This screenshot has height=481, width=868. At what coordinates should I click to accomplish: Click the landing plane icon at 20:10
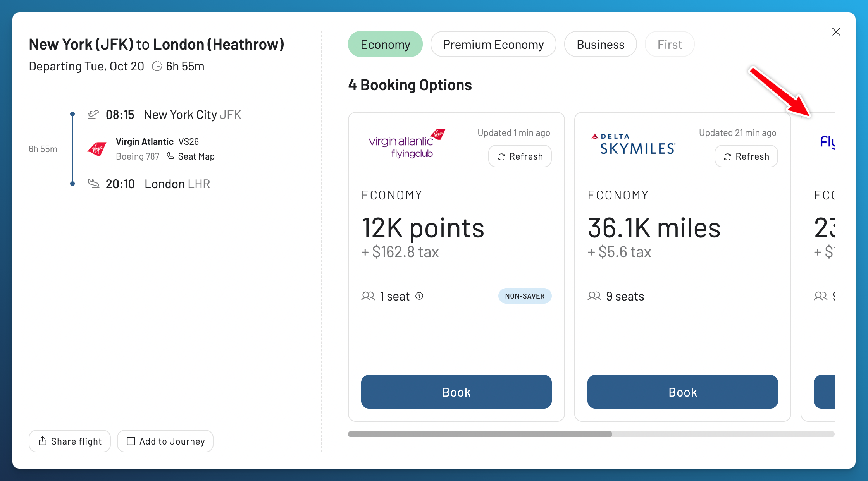tap(93, 183)
